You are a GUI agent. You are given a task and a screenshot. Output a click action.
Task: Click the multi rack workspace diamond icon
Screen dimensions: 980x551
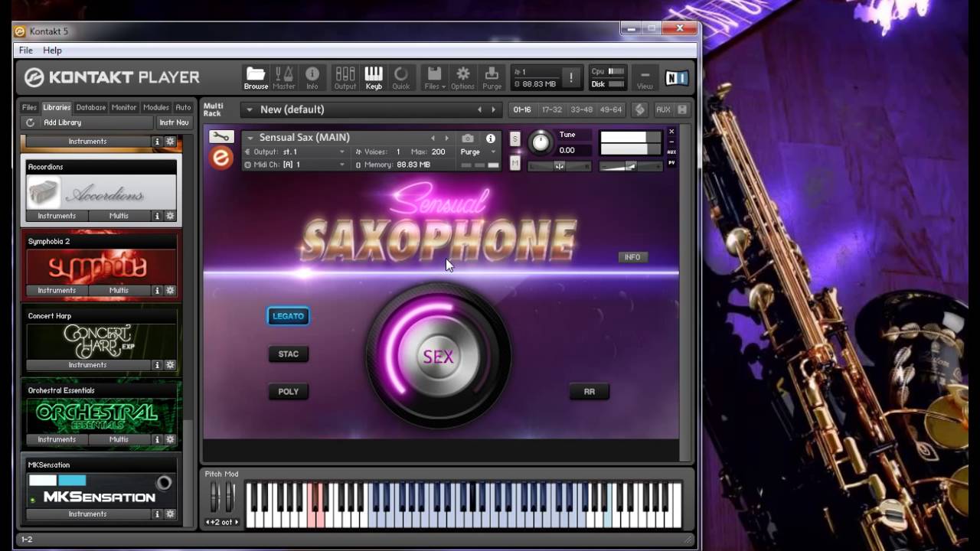click(x=640, y=109)
